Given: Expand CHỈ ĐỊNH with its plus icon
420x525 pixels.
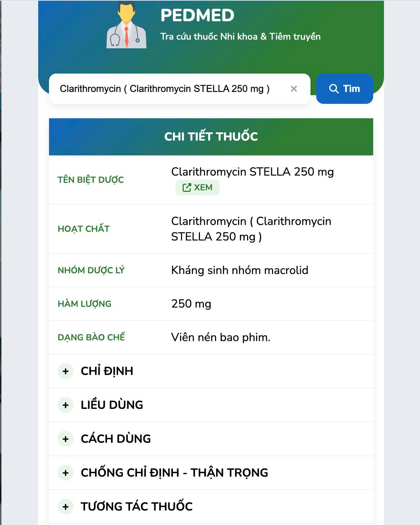Looking at the screenshot, I should click(x=66, y=371).
